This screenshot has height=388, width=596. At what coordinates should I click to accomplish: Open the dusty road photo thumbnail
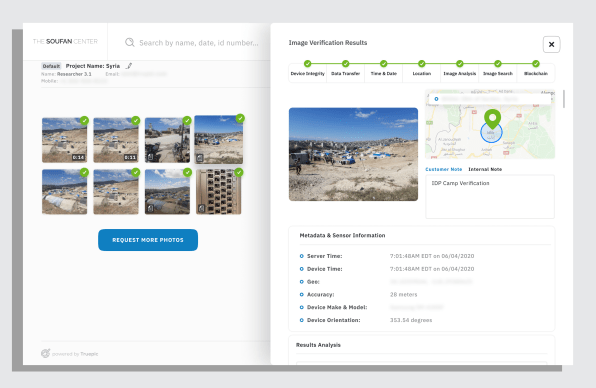[x=167, y=140]
